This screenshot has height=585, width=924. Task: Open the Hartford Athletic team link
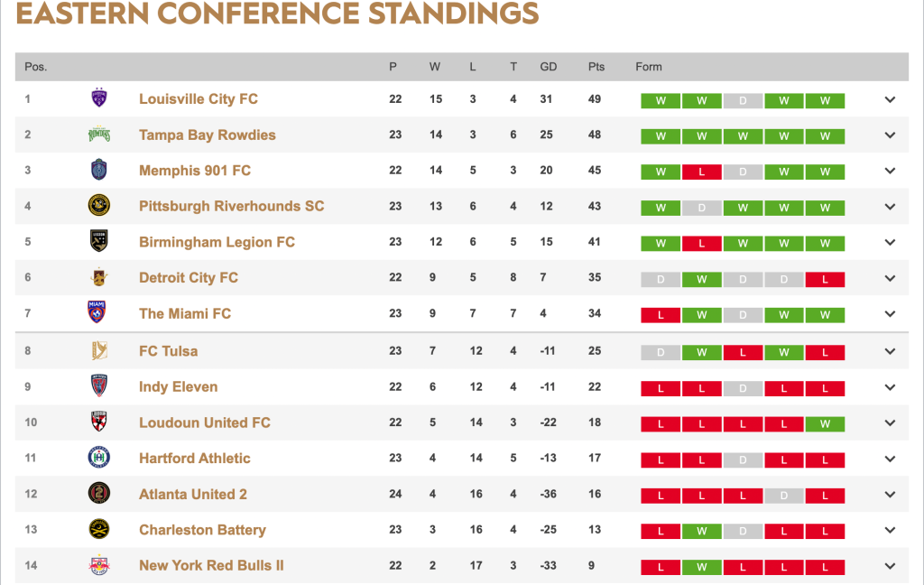pyautogui.click(x=194, y=458)
